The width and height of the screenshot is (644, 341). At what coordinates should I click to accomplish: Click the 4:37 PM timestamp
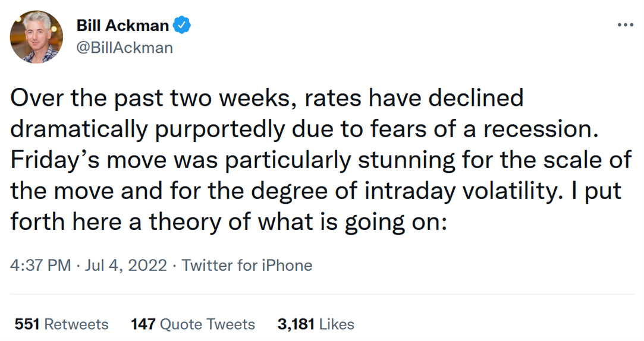point(40,265)
